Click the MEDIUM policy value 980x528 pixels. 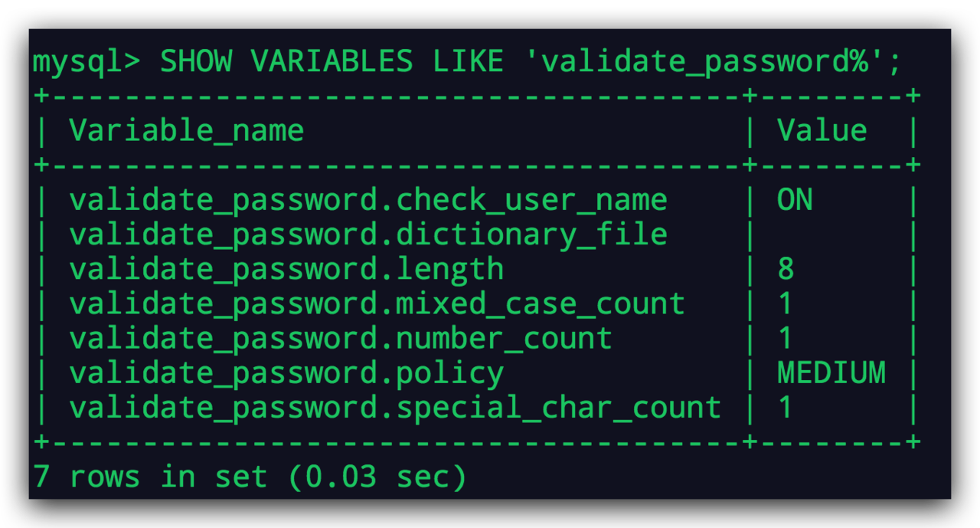pos(831,373)
